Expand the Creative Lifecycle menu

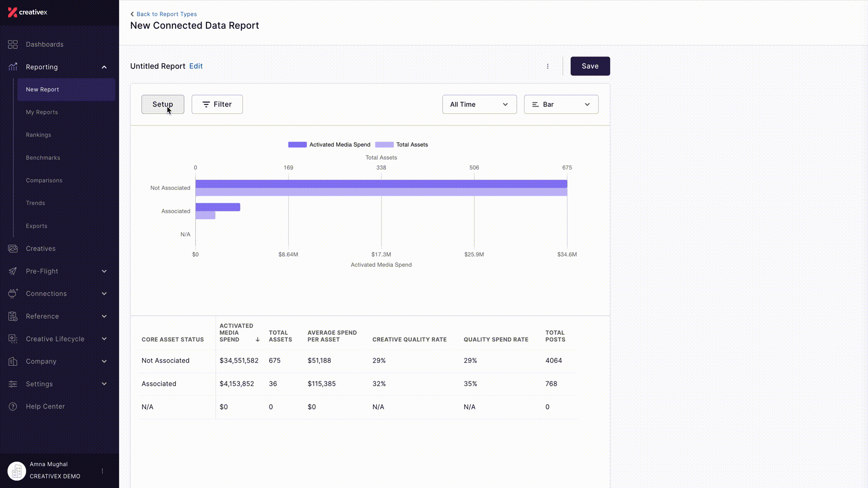pyautogui.click(x=104, y=339)
